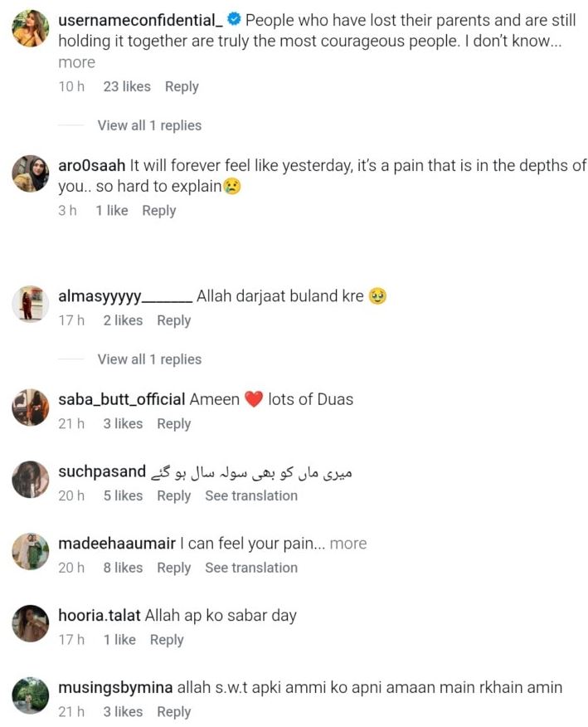Screen dimensions: 588x727
Task: Expand usernameconfidential_ comment with 'more'
Action: [x=76, y=62]
